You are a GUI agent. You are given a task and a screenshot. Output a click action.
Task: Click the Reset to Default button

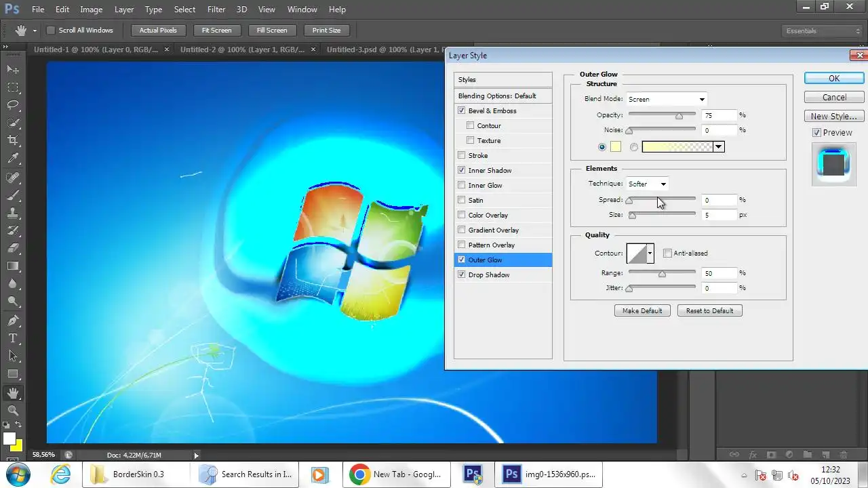pyautogui.click(x=709, y=310)
